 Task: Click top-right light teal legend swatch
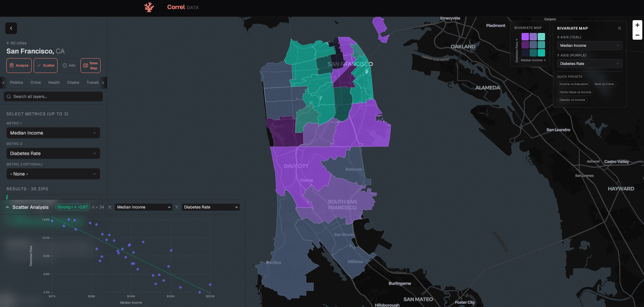tap(541, 37)
